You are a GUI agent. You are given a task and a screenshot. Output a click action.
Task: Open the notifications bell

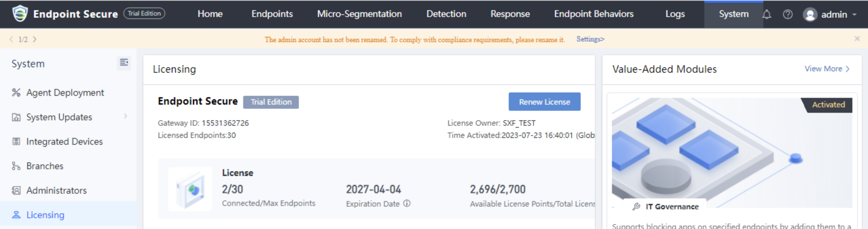767,14
